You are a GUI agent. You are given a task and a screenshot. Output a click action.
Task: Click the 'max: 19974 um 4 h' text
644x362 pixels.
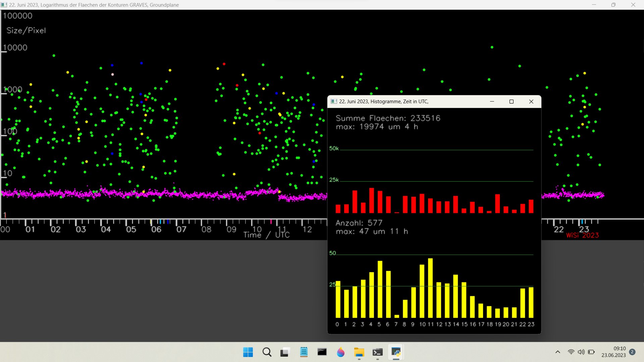pos(377,127)
